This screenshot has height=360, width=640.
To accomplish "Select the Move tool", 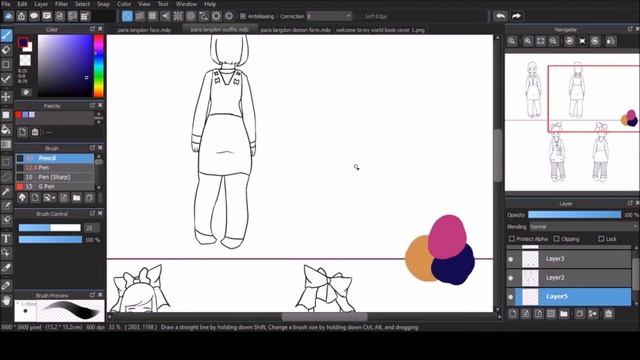I will [x=6, y=97].
